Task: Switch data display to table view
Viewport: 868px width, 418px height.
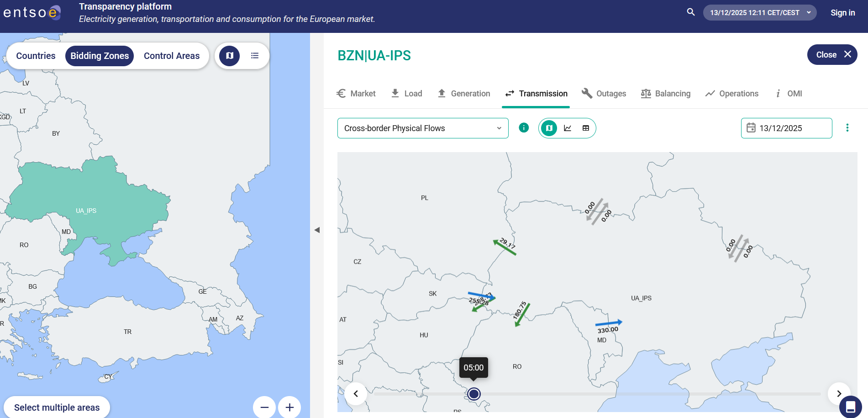Action: coord(586,128)
